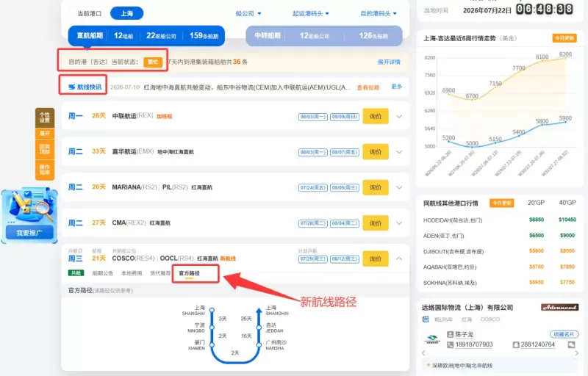Click the Advanced member badge
Image resolution: width=588 pixels, height=376 pixels.
click(x=559, y=308)
